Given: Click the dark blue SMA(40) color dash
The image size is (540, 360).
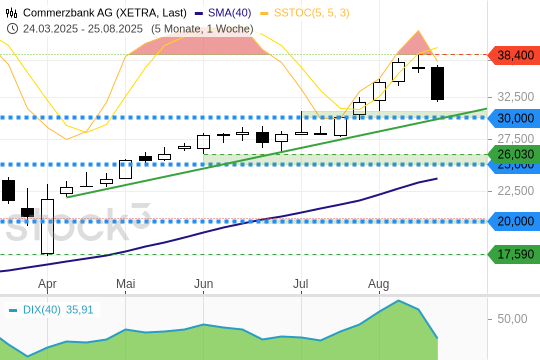Looking at the screenshot, I should coord(199,13).
